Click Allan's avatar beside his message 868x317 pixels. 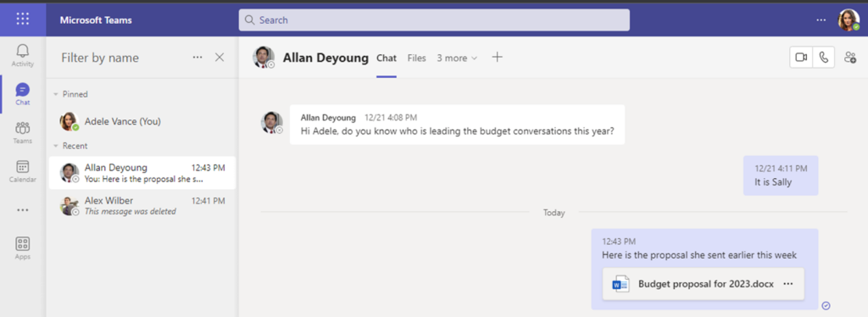point(272,123)
